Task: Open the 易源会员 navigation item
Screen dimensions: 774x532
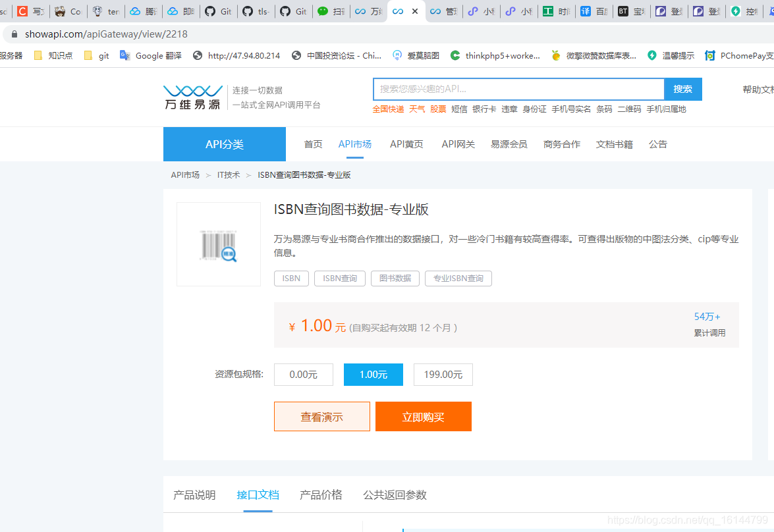Action: click(509, 144)
